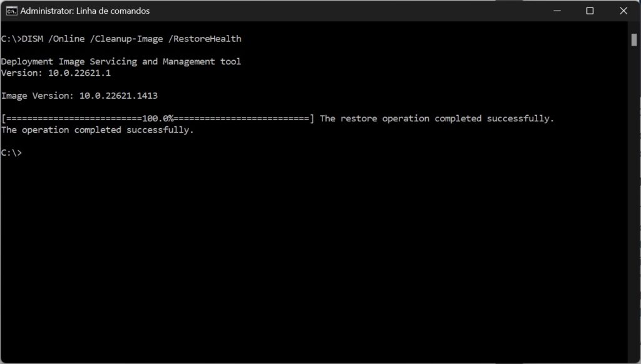This screenshot has height=364, width=641.
Task: Select the restore operation completed successfully text
Action: 438,118
